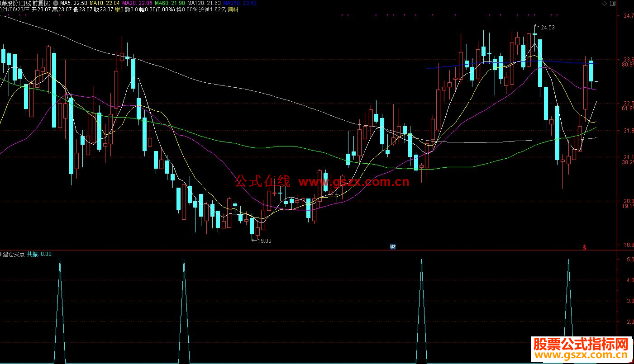The width and height of the screenshot is (634, 364).
Task: Select the MA60: 21.90 label
Action: pyautogui.click(x=170, y=3)
